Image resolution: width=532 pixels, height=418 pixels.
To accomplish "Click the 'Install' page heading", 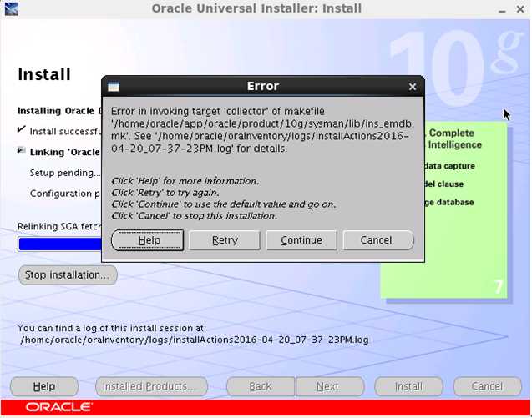I will click(44, 74).
